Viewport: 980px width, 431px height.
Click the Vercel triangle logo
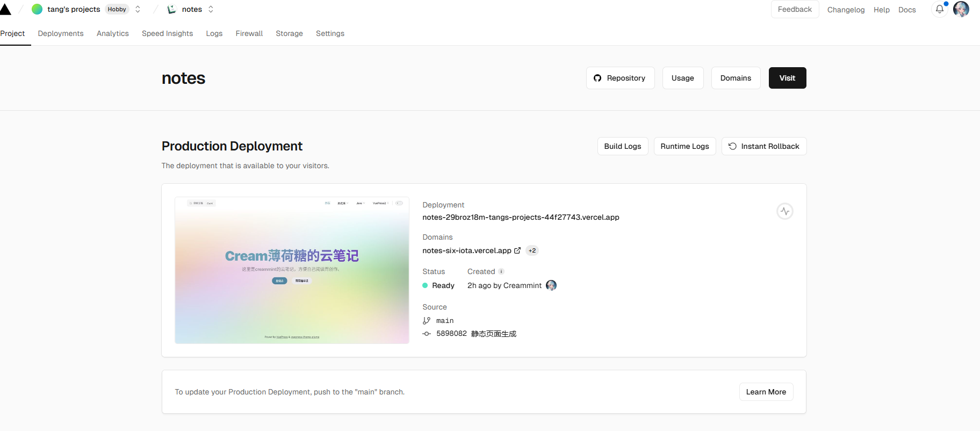click(5, 9)
